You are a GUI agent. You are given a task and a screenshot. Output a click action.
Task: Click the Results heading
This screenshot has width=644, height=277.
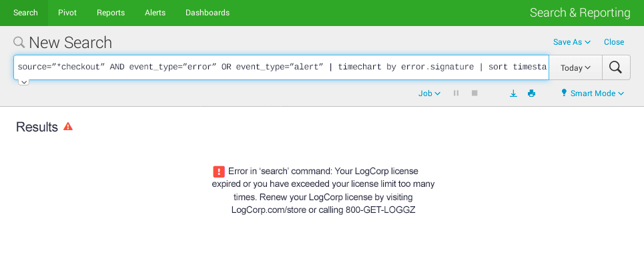tap(37, 127)
